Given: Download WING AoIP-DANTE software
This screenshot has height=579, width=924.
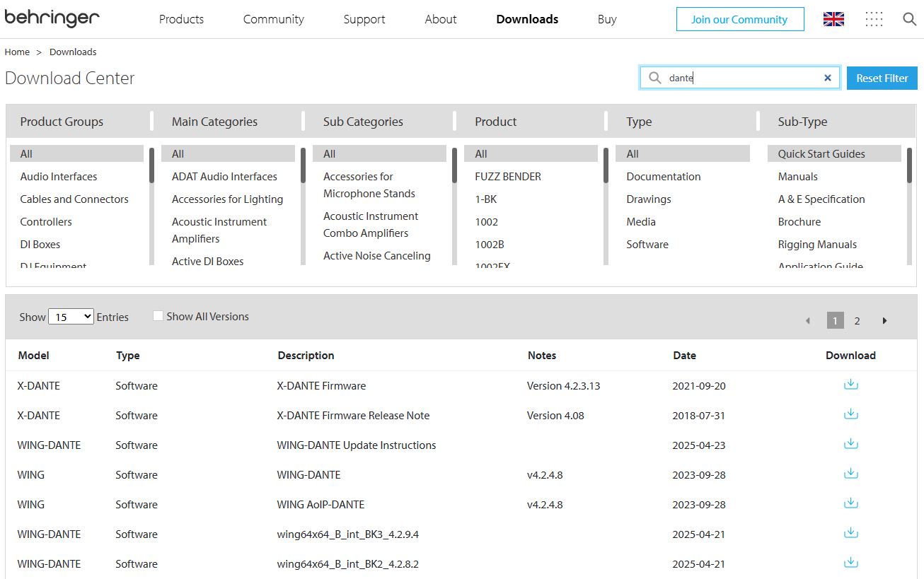Looking at the screenshot, I should pyautogui.click(x=851, y=503).
